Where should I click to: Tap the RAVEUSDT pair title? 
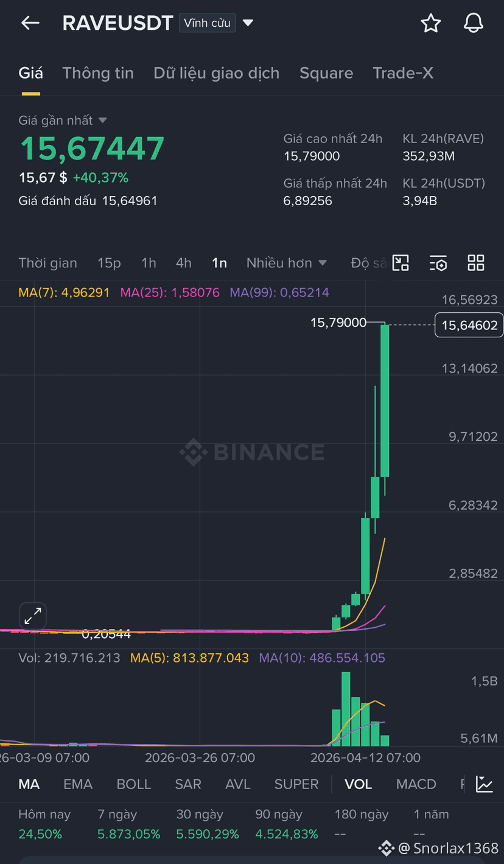pyautogui.click(x=117, y=23)
